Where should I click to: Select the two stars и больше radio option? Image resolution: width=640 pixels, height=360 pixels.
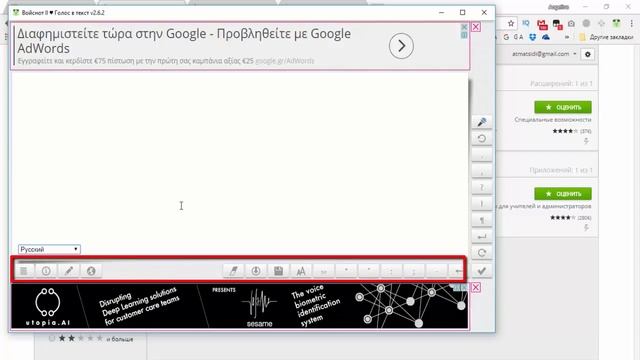pyautogui.click(x=52, y=338)
